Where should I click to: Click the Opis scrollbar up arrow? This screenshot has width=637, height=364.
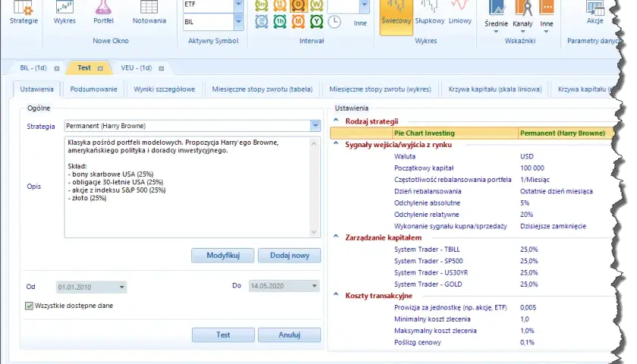tap(314, 143)
